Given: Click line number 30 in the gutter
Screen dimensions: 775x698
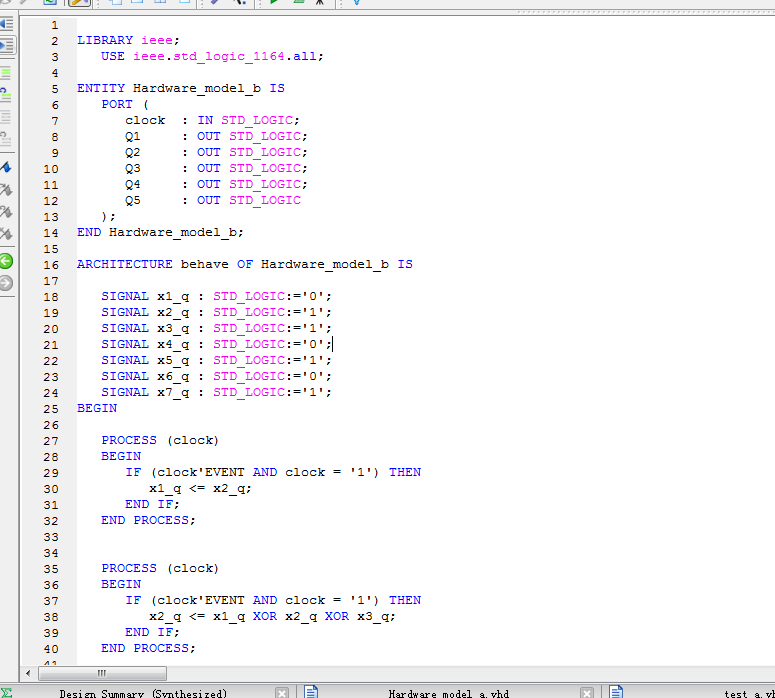Looking at the screenshot, I should [50, 489].
